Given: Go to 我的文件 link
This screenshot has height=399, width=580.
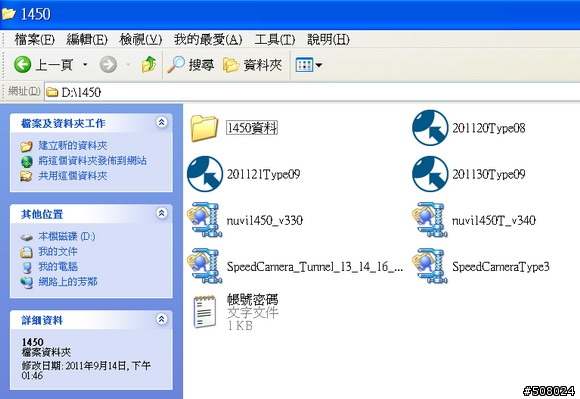Looking at the screenshot, I should (58, 251).
